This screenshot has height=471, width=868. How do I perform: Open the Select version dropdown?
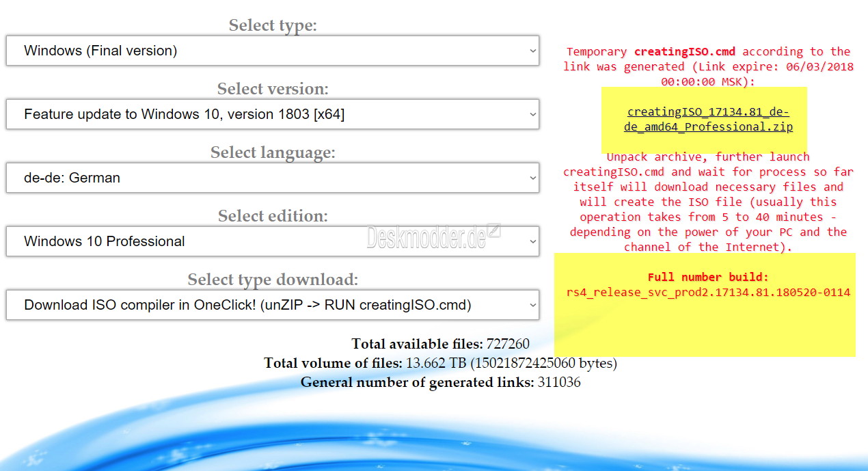273,114
